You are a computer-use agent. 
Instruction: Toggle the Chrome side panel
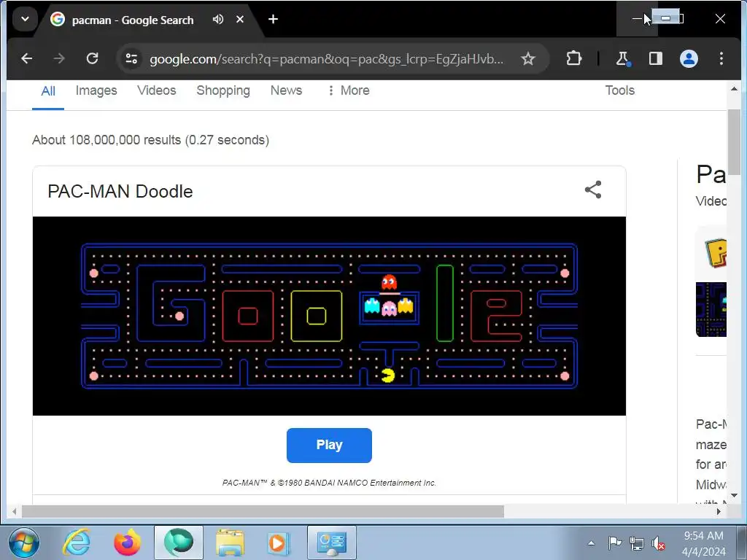coord(656,58)
